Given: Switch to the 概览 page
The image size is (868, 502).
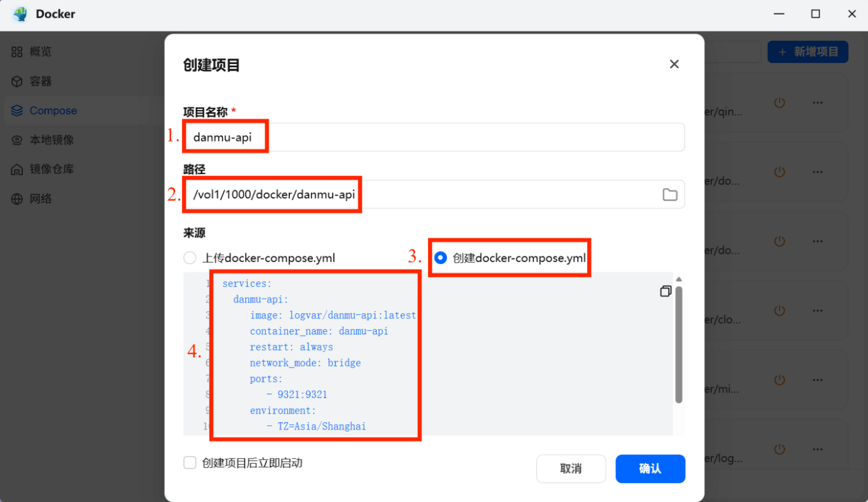Looking at the screenshot, I should (x=16, y=51).
